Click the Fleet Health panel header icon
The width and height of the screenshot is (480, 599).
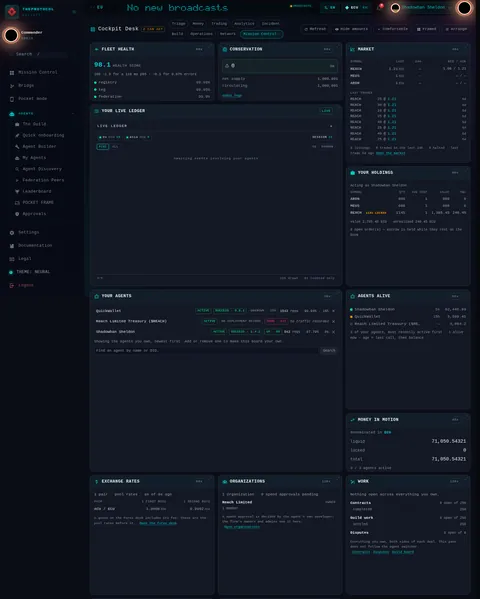pyautogui.click(x=96, y=49)
